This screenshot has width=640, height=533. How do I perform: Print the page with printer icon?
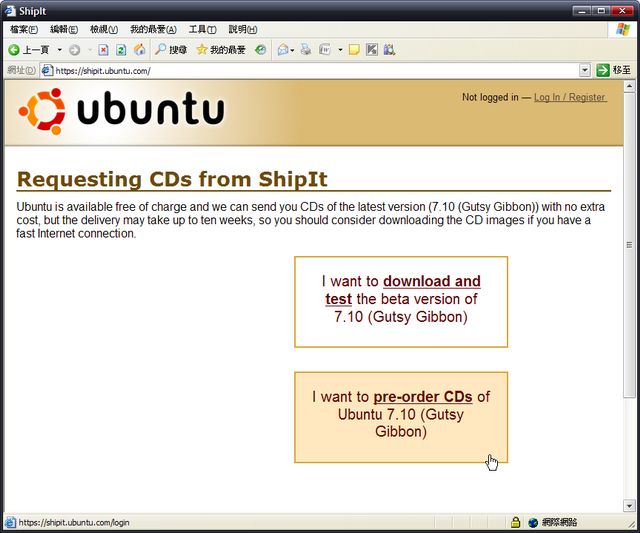[306, 50]
